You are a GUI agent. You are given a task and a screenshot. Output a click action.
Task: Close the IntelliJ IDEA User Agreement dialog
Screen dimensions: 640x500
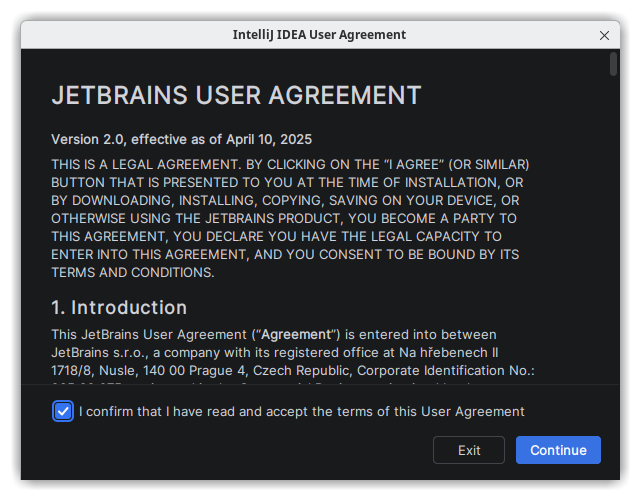(x=604, y=36)
